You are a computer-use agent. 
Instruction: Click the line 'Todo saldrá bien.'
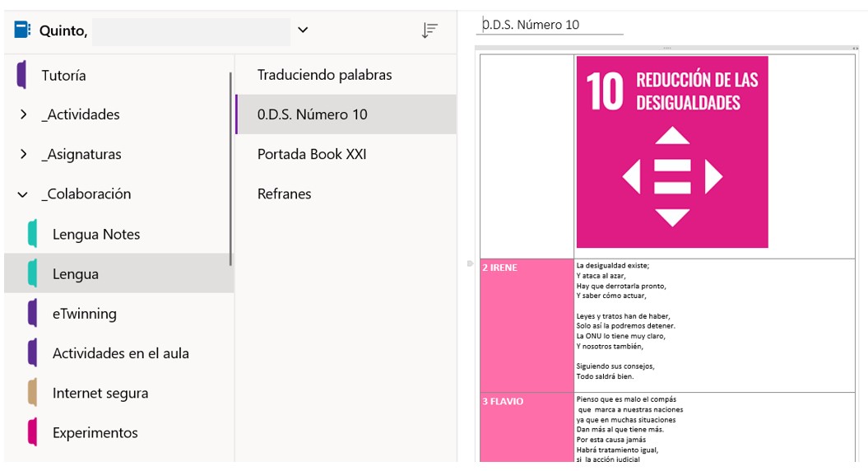(x=605, y=376)
